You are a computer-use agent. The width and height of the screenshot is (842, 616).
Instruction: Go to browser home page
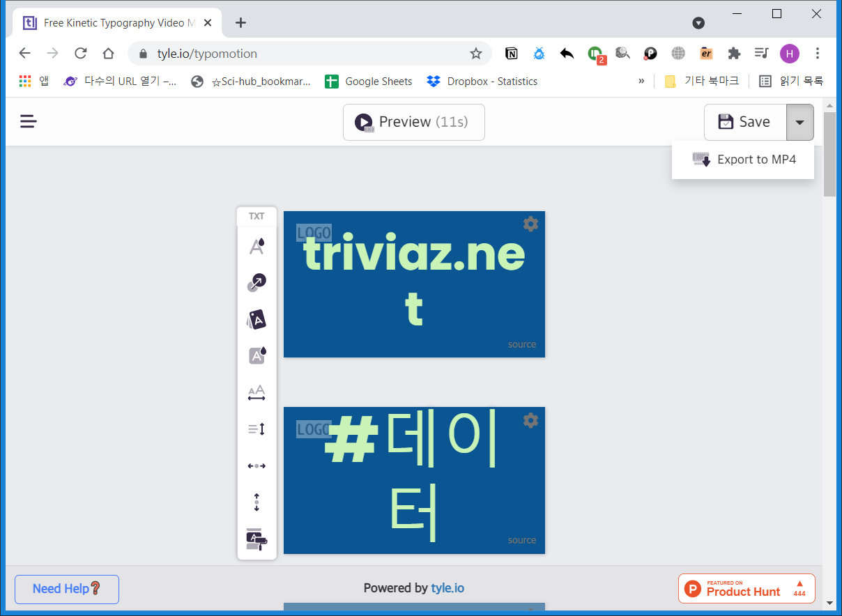click(x=108, y=53)
